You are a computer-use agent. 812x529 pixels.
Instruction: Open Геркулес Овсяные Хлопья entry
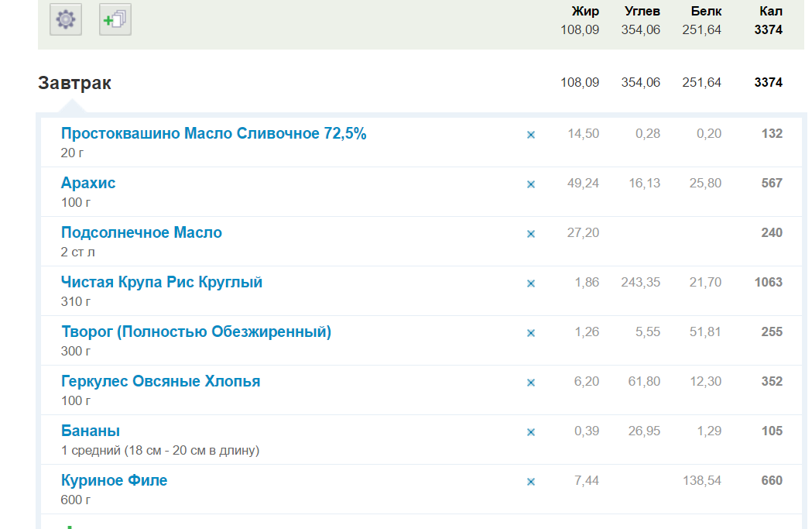pos(160,382)
